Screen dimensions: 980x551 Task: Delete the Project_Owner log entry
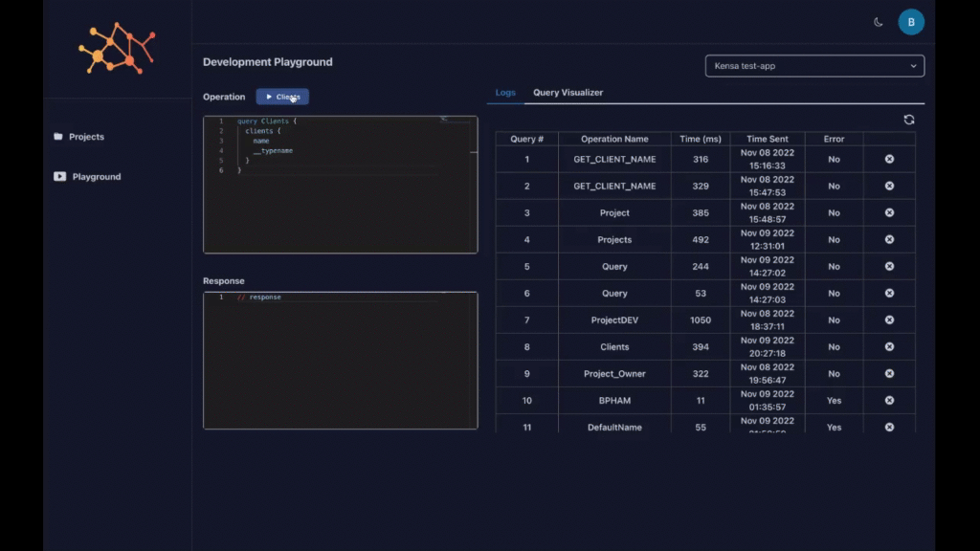coord(889,373)
